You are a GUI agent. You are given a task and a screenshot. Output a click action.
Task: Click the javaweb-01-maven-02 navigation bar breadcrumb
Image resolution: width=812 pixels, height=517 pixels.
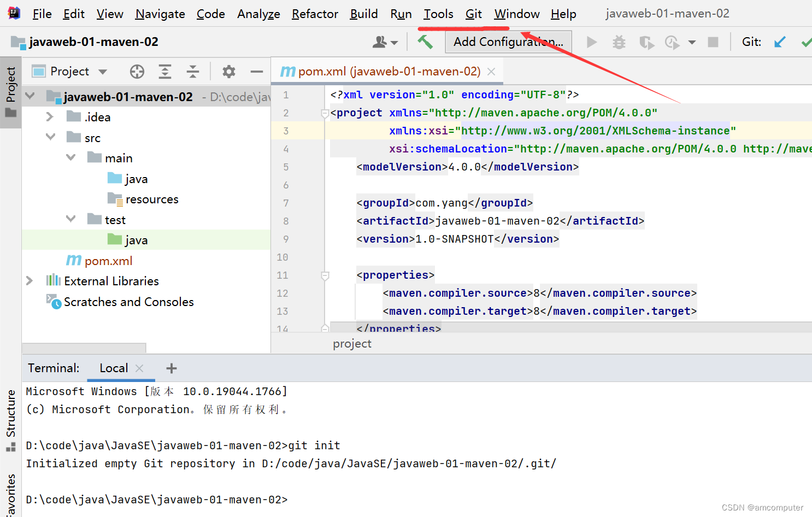coord(93,42)
